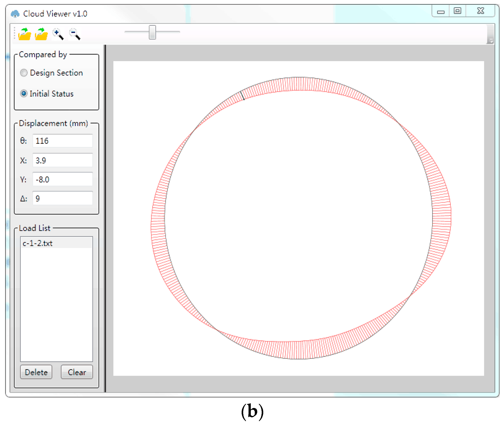Minimize the Cloud Viewer window

click(441, 12)
